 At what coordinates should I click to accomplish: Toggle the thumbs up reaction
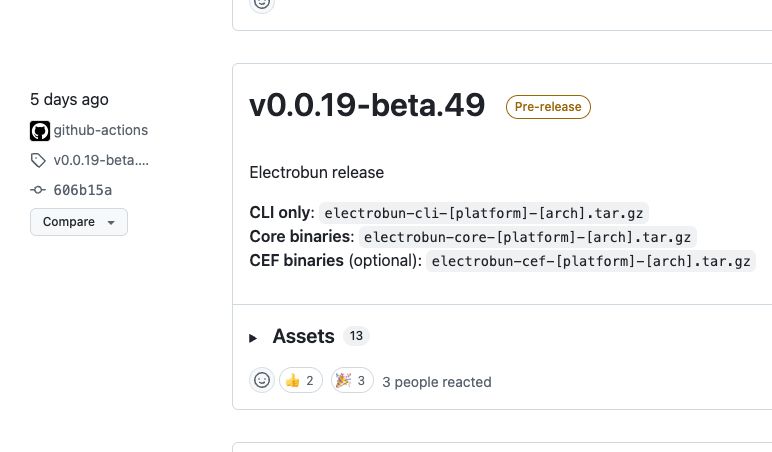click(x=301, y=380)
